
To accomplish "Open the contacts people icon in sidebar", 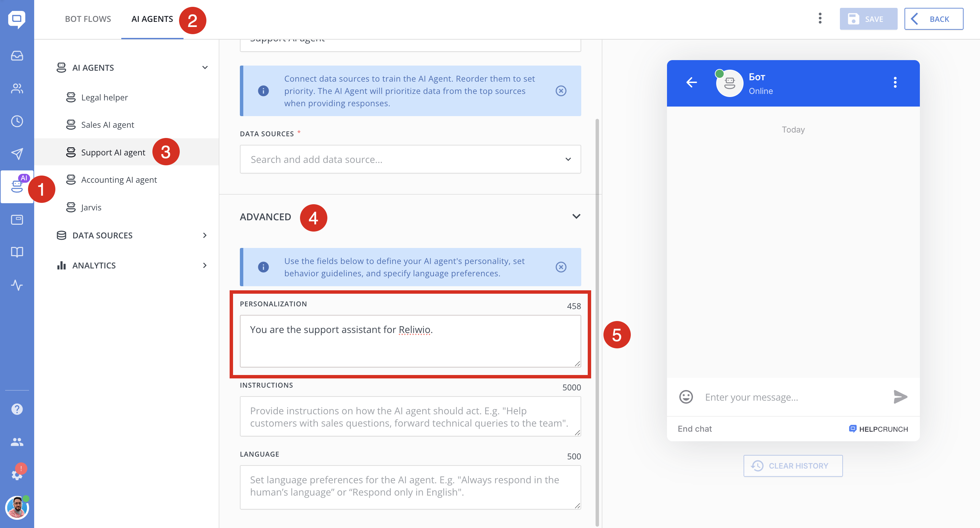I will (x=17, y=88).
